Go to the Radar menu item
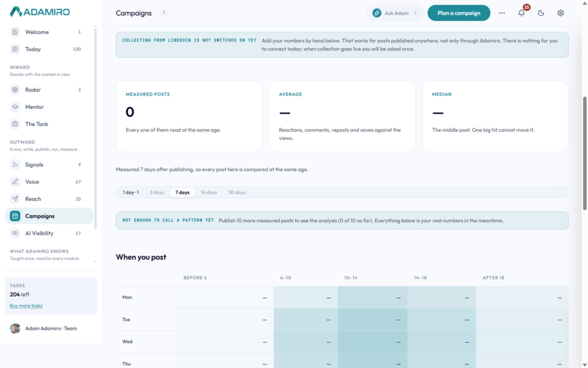Image resolution: width=588 pixels, height=368 pixels. pyautogui.click(x=49, y=90)
